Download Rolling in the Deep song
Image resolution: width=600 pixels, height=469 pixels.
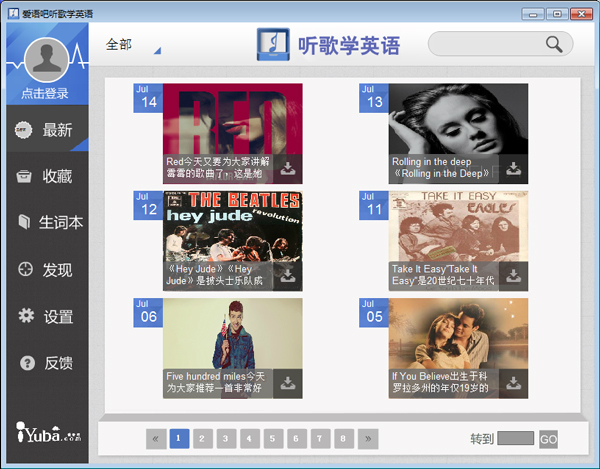(514, 169)
